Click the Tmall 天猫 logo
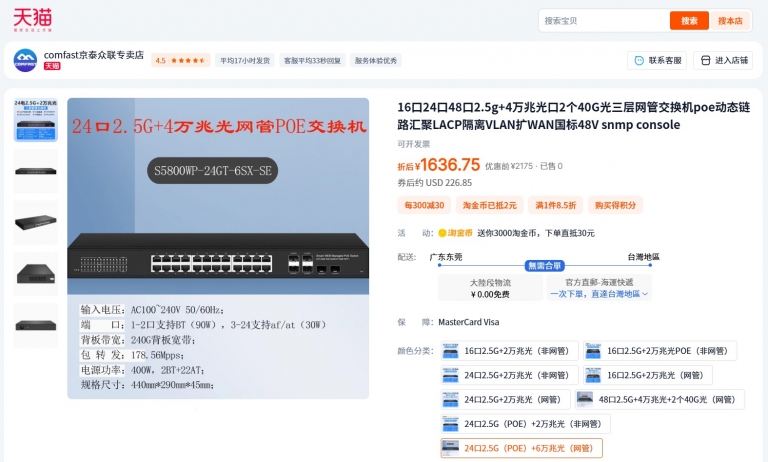Image resolution: width=768 pixels, height=462 pixels. (x=32, y=20)
